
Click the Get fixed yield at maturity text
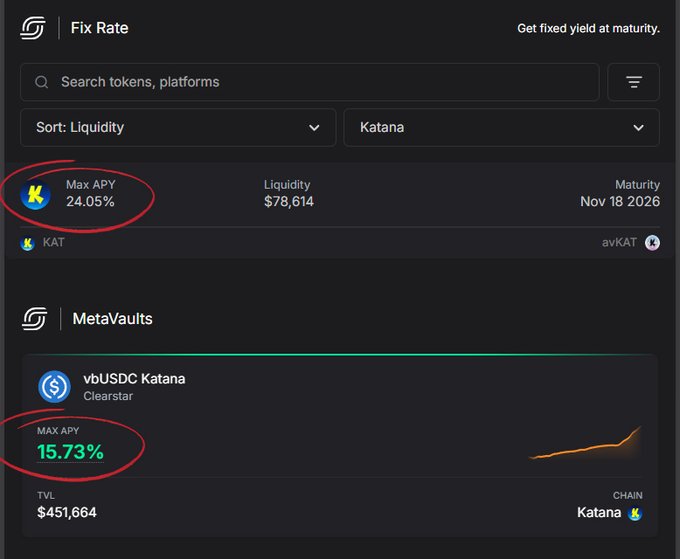588,29
